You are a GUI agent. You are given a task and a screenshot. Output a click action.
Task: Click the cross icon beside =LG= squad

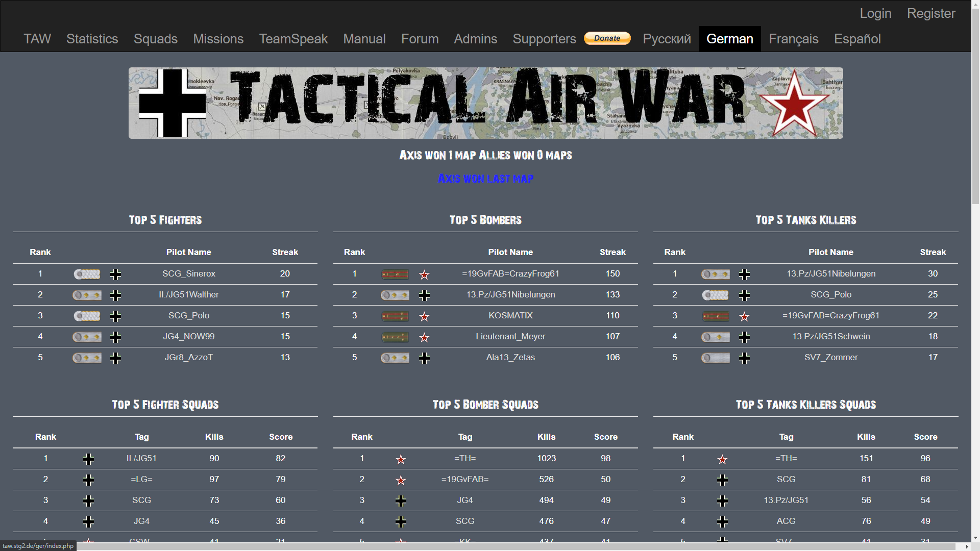(x=88, y=480)
